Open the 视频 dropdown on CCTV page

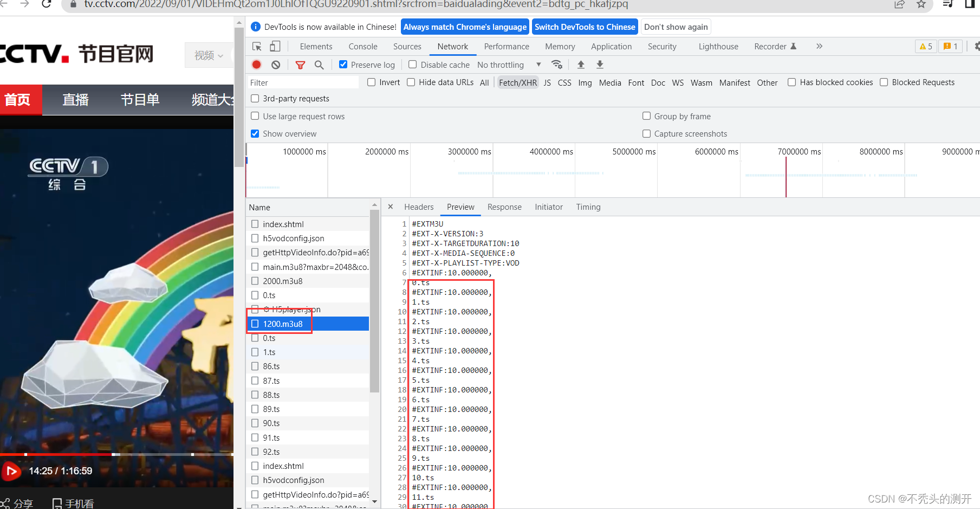209,55
